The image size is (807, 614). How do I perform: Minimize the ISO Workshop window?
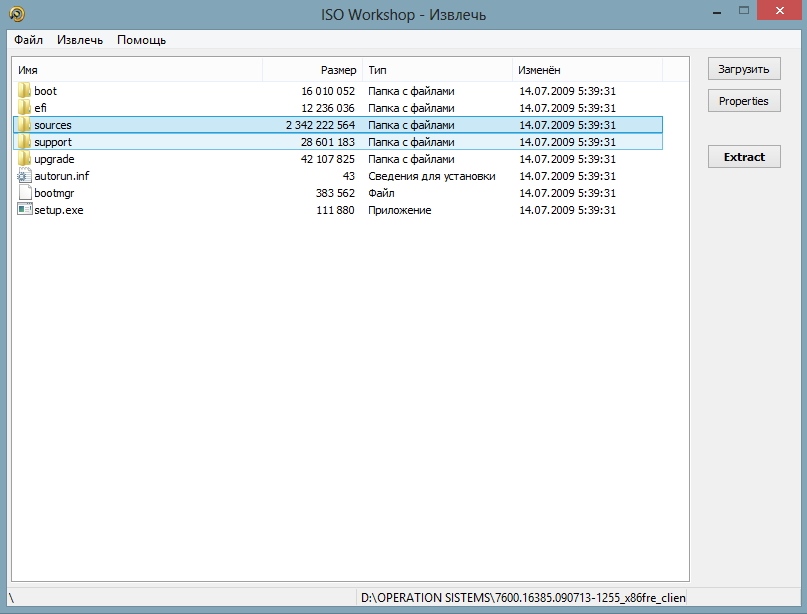[717, 11]
